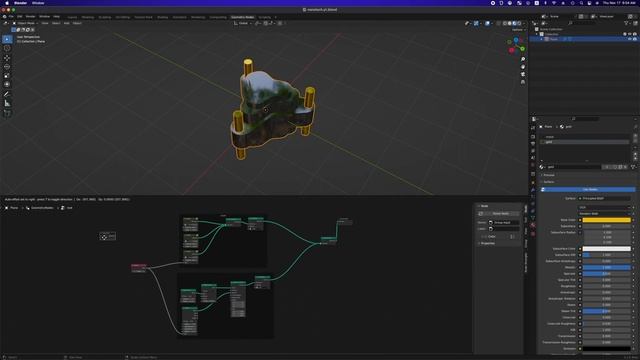640x360 pixels.
Task: Switch to the Scripting workspace tab
Action: 264,17
